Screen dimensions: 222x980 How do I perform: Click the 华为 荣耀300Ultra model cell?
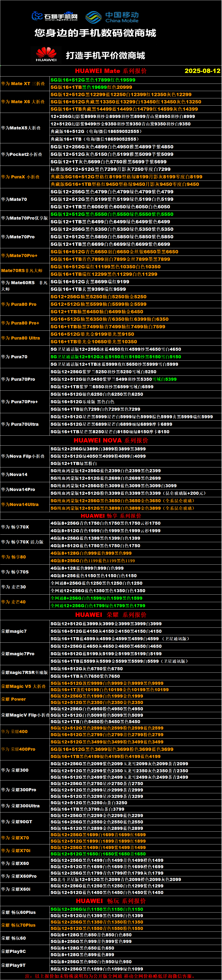click(25, 805)
